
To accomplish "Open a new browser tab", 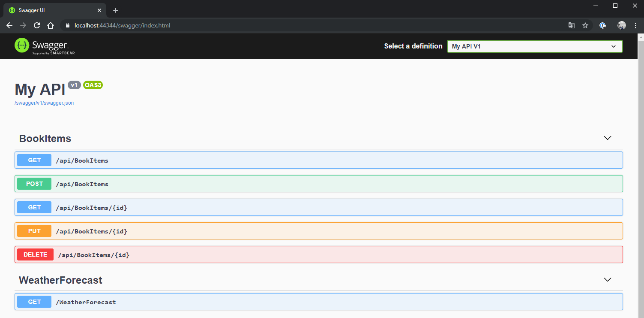I will (x=115, y=10).
